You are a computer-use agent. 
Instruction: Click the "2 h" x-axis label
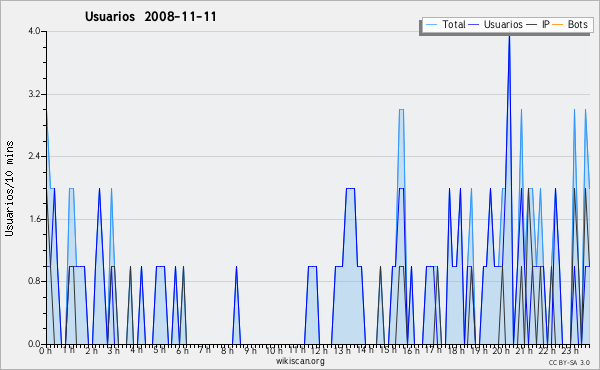[x=91, y=350]
